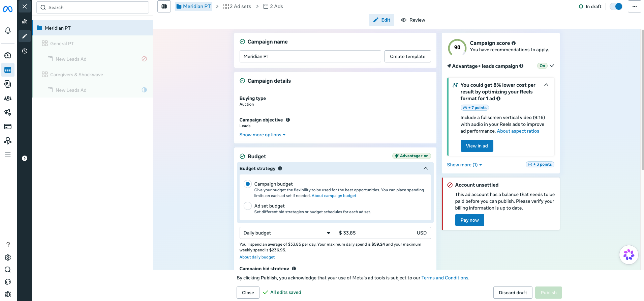
Task: Collapse the Budget strategy section
Action: pyautogui.click(x=426, y=168)
